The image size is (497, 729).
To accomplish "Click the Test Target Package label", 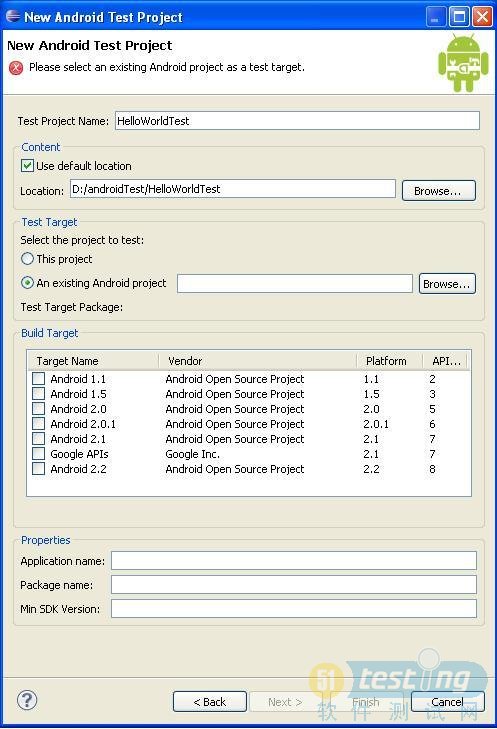I will (x=72, y=307).
